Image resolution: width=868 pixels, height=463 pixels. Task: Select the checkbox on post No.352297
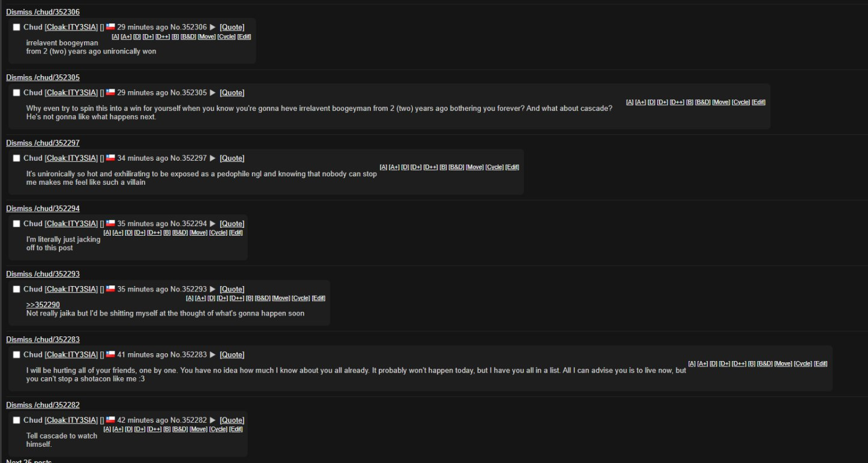click(17, 158)
